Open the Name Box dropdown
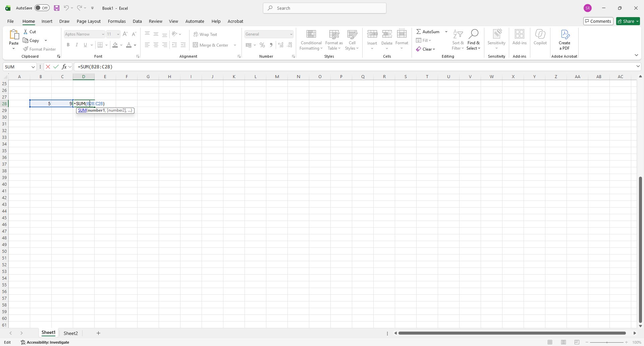644x346 pixels. coord(33,67)
